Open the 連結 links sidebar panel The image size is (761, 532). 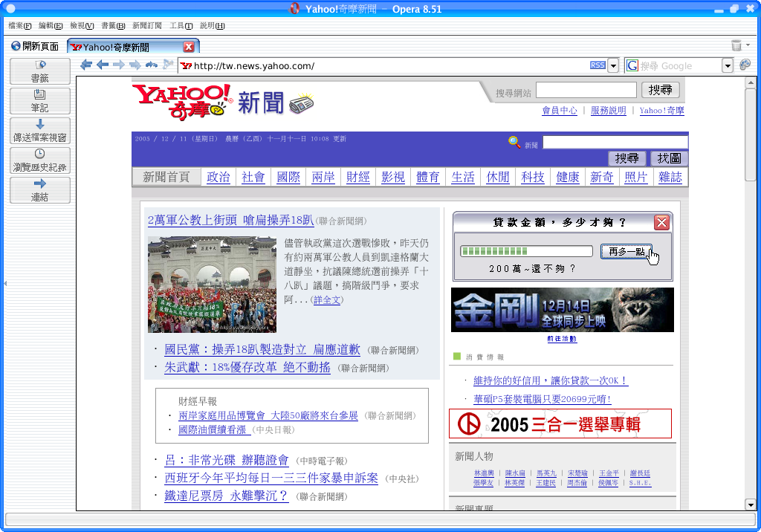[40, 189]
